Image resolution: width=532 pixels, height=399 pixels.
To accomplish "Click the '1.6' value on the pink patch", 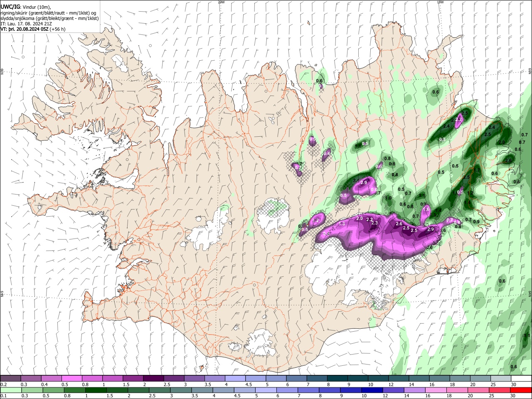I will click(426, 209).
